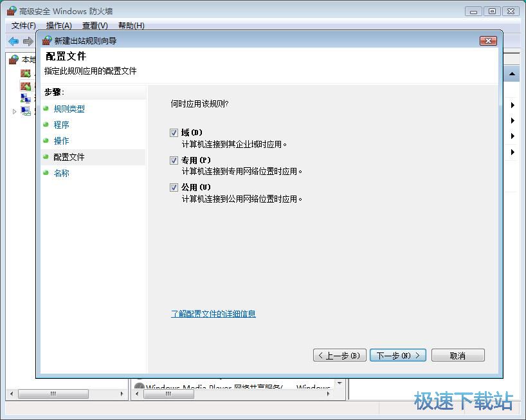This screenshot has height=420, width=526.
Task: Click the 取消 button
Action: pyautogui.click(x=458, y=355)
